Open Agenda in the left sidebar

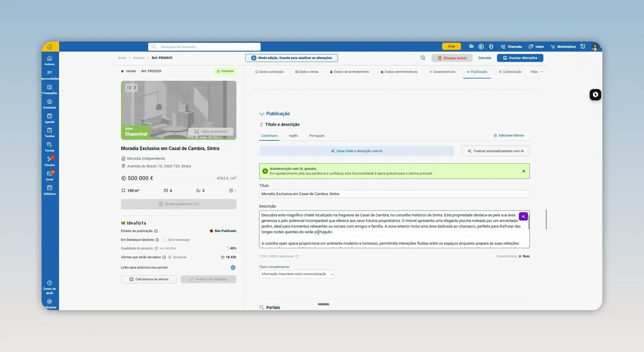[x=50, y=118]
